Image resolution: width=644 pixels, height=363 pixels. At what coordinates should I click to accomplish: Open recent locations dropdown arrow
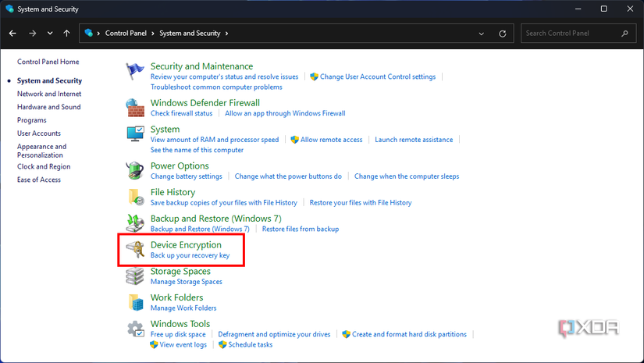click(x=50, y=34)
